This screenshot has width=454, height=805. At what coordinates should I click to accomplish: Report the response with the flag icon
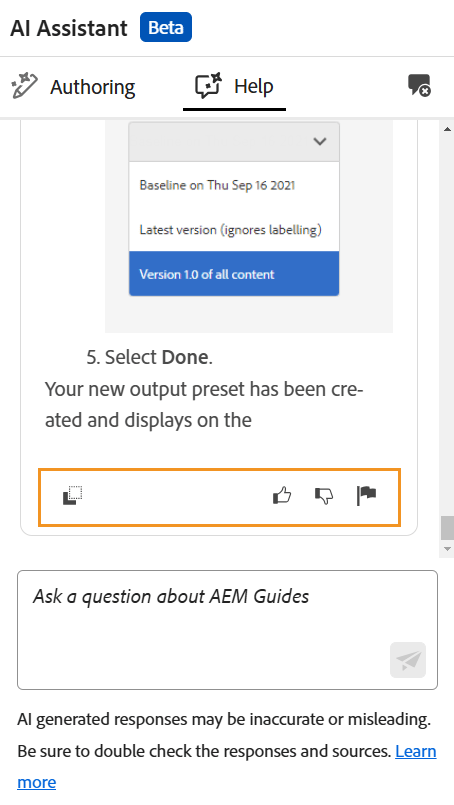tap(366, 496)
